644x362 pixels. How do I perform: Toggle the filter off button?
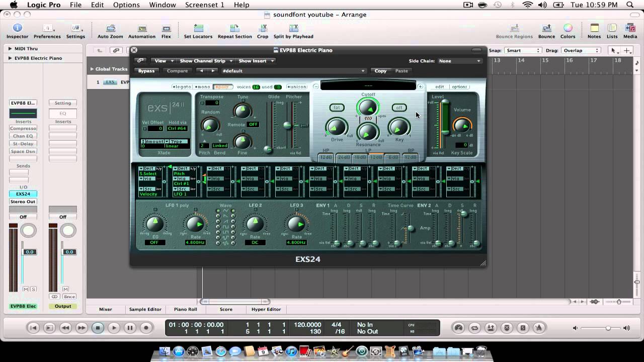coord(399,108)
